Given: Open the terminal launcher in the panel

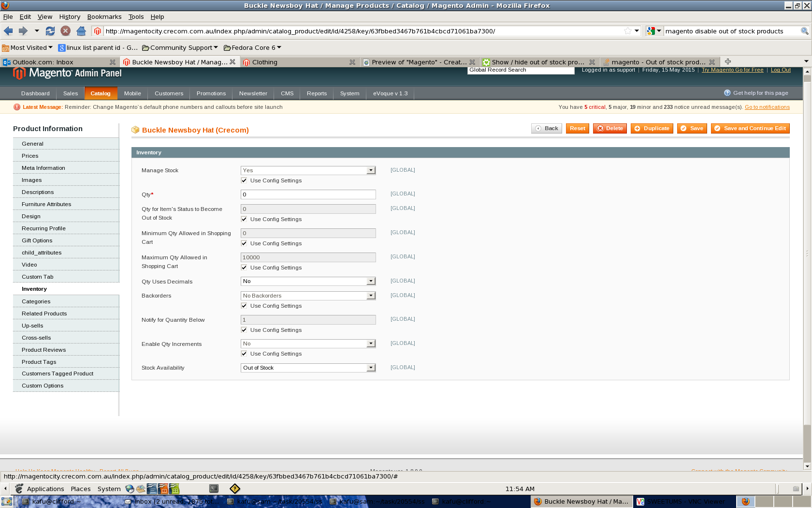Looking at the screenshot, I should point(214,489).
